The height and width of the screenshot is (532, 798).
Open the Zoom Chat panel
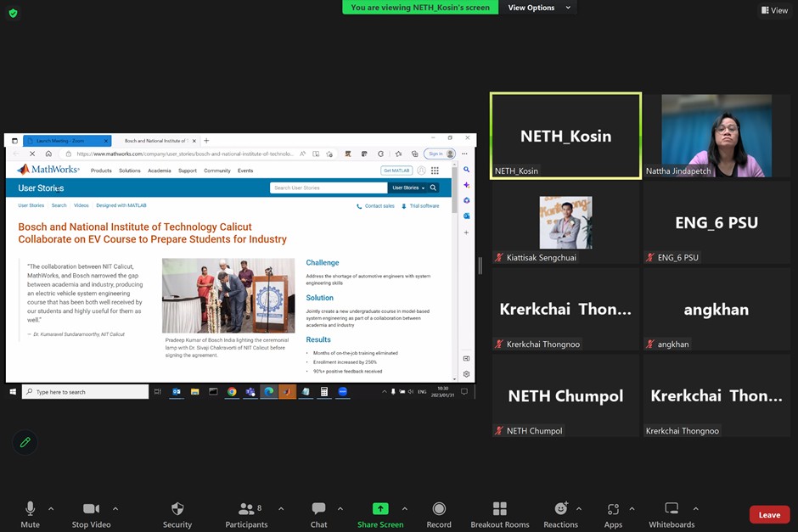(318, 515)
